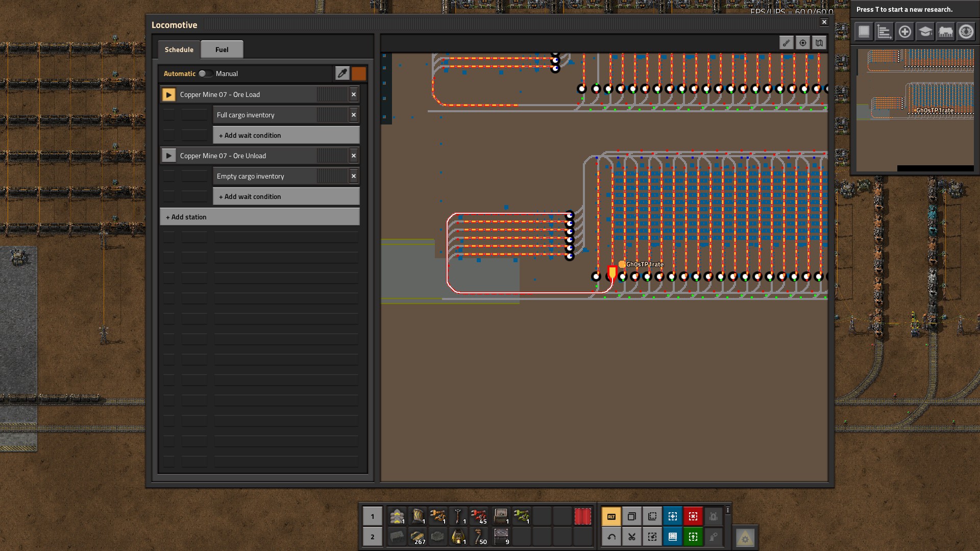980x551 pixels.
Task: Open tips and tricks graduation cap icon
Action: 925,32
